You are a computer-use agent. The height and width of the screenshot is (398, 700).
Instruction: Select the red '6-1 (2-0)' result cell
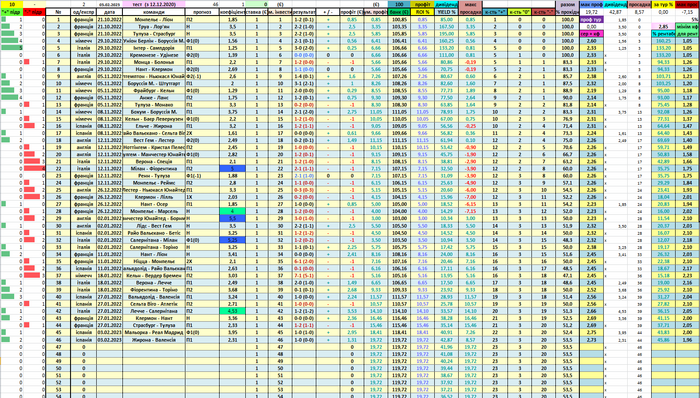pos(304,261)
